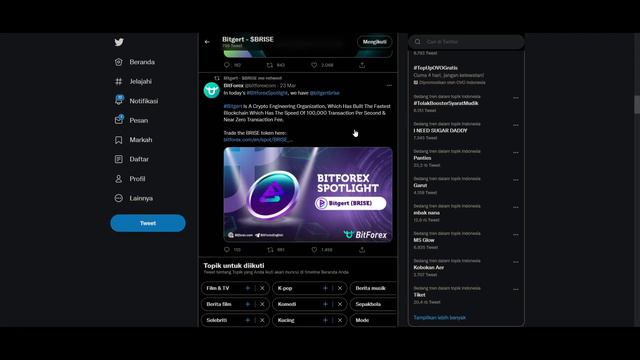Image resolution: width=640 pixels, height=360 pixels.
Task: Open Lainnya more menu
Action: [x=134, y=198]
